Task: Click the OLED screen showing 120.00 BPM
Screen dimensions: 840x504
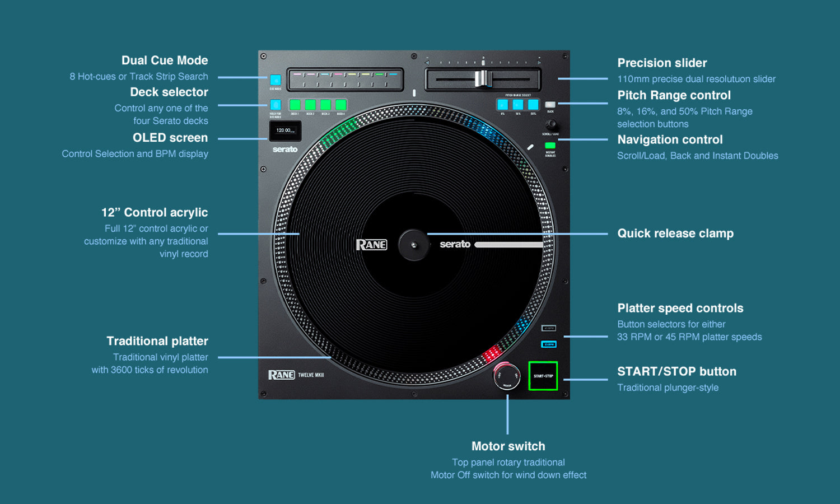Action: click(x=284, y=130)
